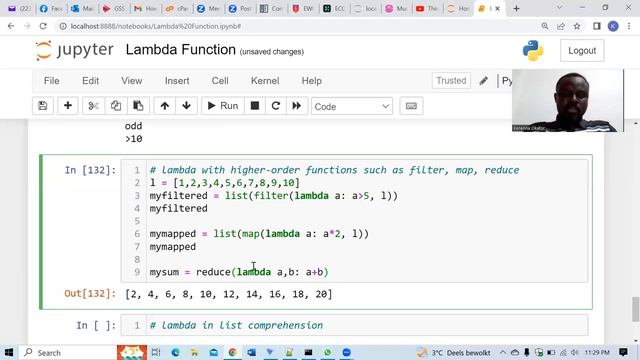Open Word from the taskbar
The height and width of the screenshot is (360, 640).
[x=251, y=352]
